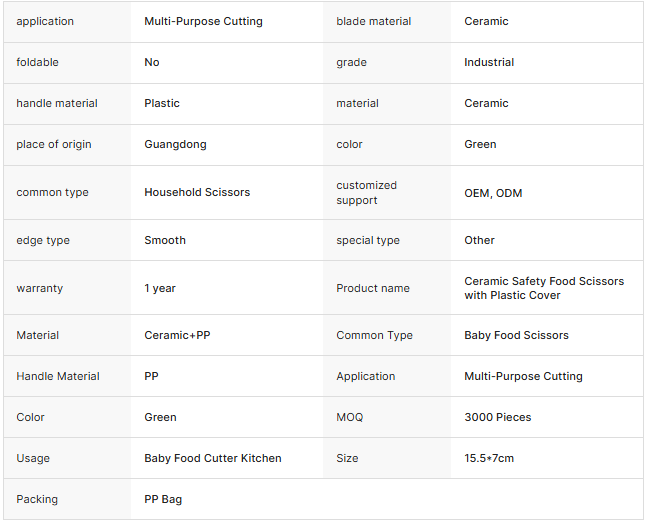Select the 'Baby Food Scissors' common type value

(x=516, y=335)
